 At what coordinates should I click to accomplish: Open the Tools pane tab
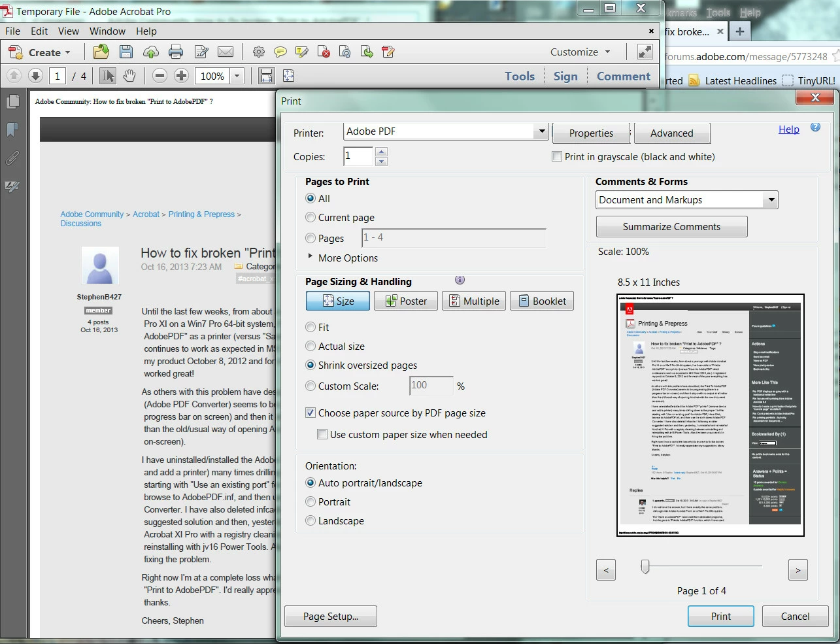click(x=520, y=76)
